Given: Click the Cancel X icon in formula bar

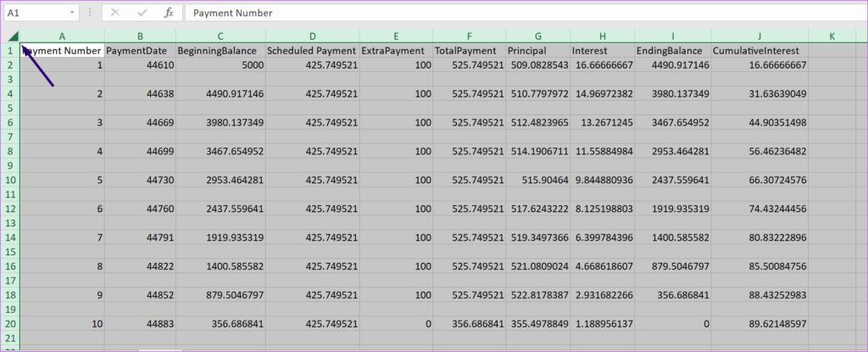Looking at the screenshot, I should coord(114,13).
